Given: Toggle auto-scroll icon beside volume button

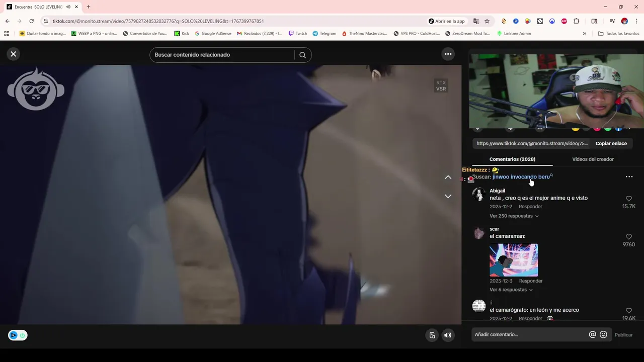Looking at the screenshot, I should coord(432,335).
